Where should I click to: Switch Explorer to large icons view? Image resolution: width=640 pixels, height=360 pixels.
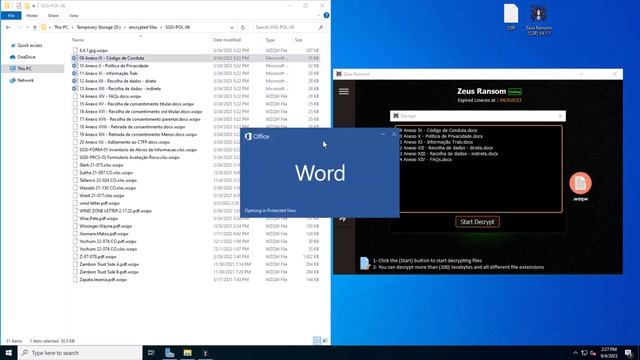pos(325,340)
